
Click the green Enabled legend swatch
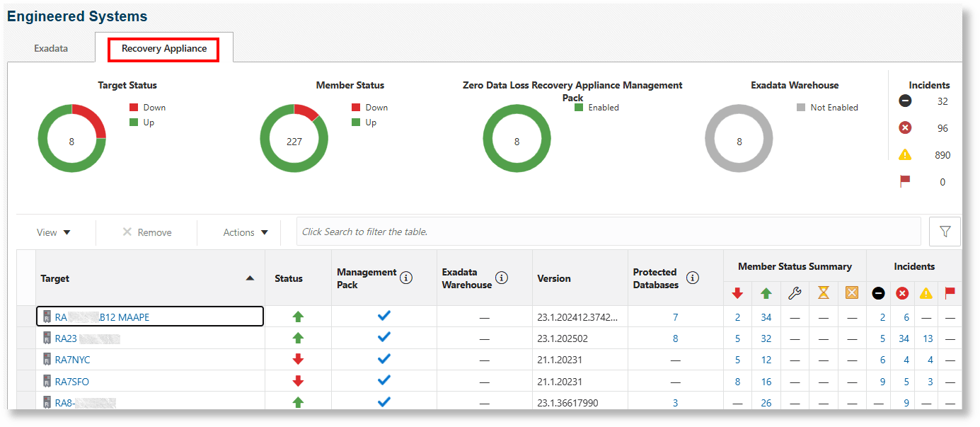point(579,108)
